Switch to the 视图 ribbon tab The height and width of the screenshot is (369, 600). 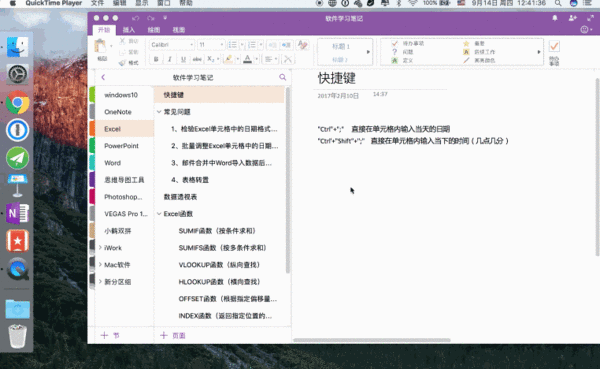(x=179, y=30)
